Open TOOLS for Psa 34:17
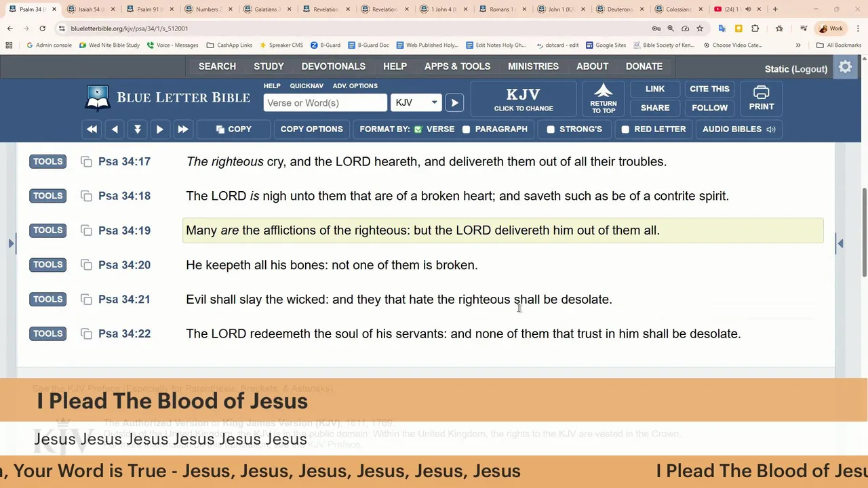Image resolution: width=868 pixels, height=488 pixels. point(47,161)
